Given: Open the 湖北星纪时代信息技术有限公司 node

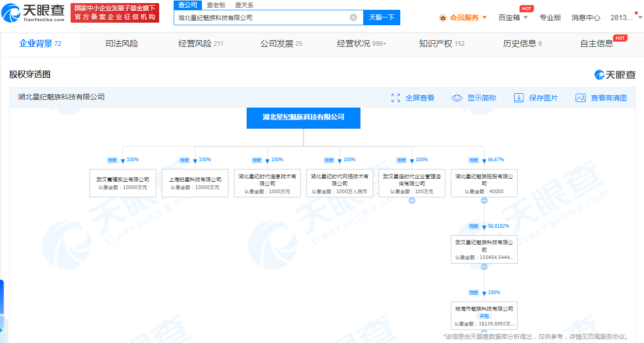Looking at the screenshot, I should click(x=267, y=183).
